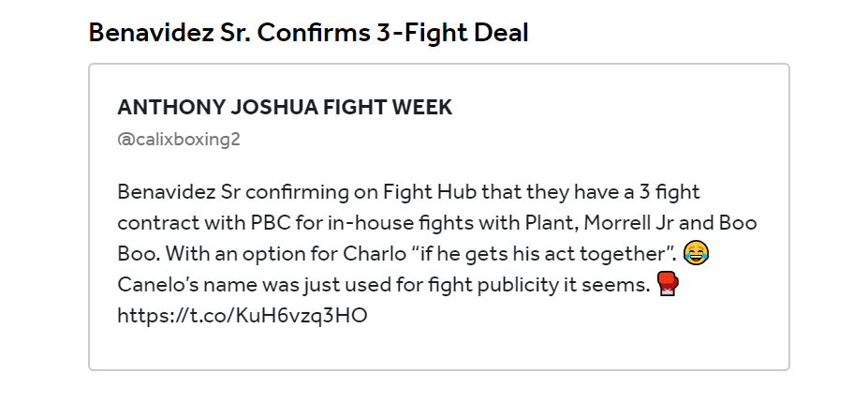The image size is (868, 403).
Task: Click the name "Charlo" in the tweet
Action: [x=375, y=253]
